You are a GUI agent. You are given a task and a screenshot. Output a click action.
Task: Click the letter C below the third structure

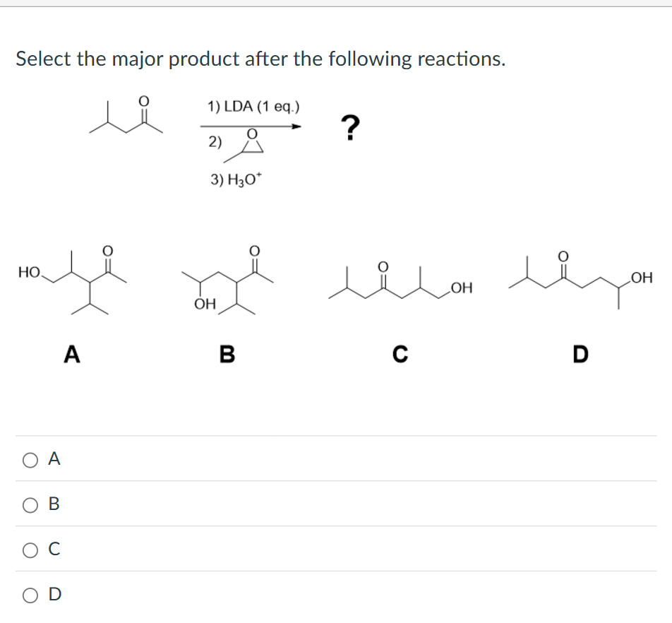pyautogui.click(x=400, y=355)
